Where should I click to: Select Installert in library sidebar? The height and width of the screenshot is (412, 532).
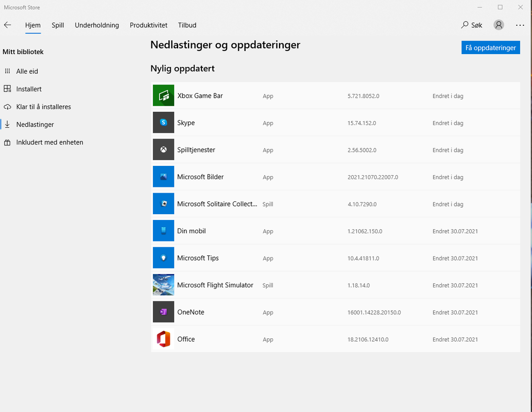29,89
